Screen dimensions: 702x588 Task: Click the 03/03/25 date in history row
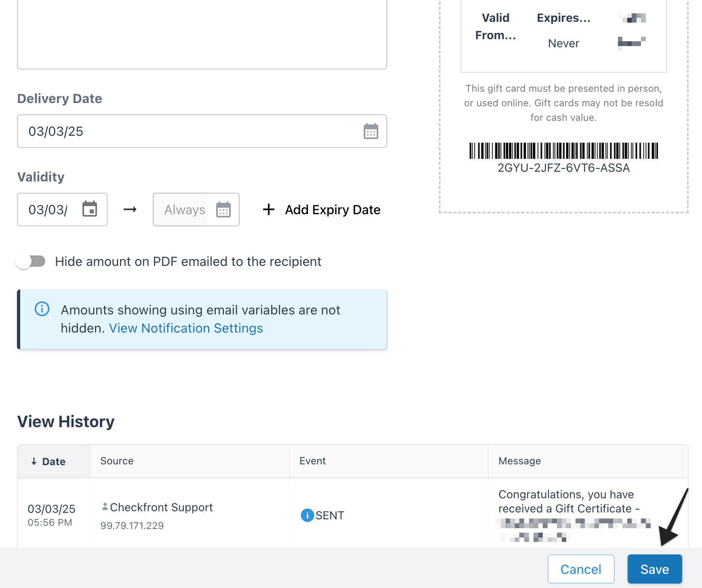click(x=51, y=509)
